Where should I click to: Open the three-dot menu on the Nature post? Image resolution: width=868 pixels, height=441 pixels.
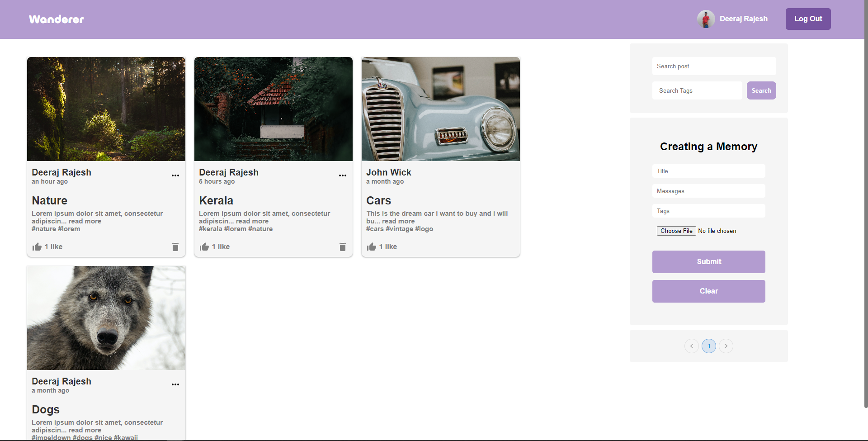tap(175, 175)
